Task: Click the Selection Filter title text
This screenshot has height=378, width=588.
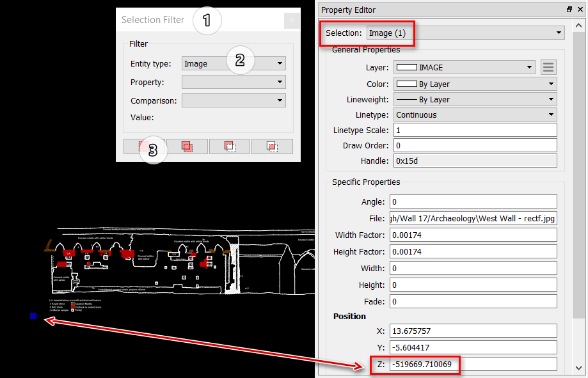Action: coord(153,20)
